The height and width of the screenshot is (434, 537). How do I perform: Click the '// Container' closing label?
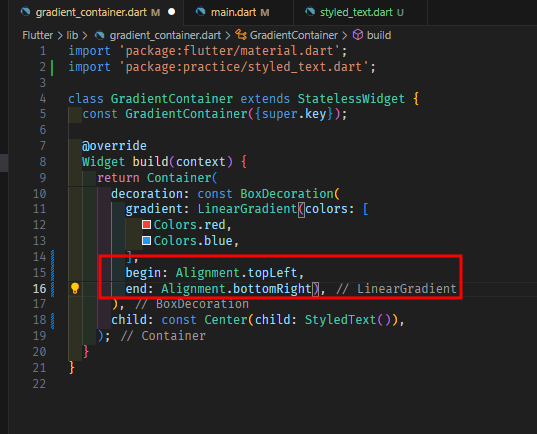pos(163,336)
